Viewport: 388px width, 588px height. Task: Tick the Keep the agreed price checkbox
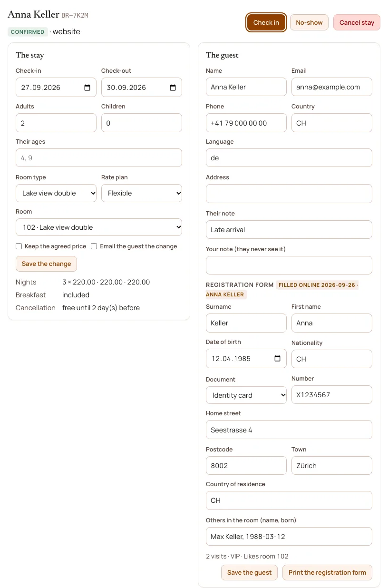coord(19,246)
